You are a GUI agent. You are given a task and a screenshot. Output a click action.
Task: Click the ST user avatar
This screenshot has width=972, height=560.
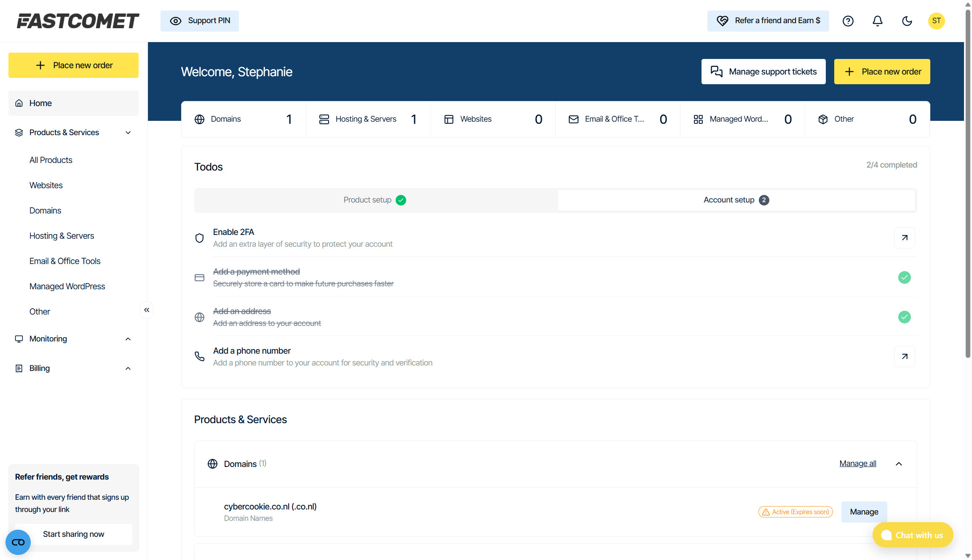936,21
